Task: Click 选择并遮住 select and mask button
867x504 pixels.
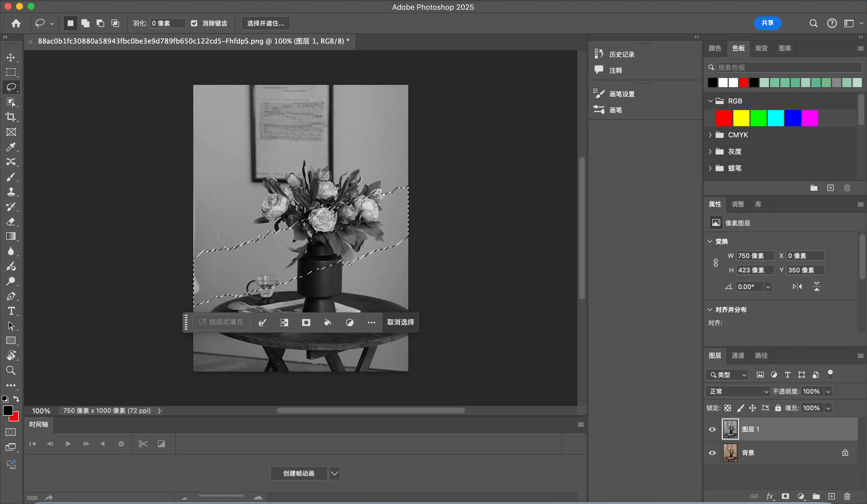Action: point(265,23)
